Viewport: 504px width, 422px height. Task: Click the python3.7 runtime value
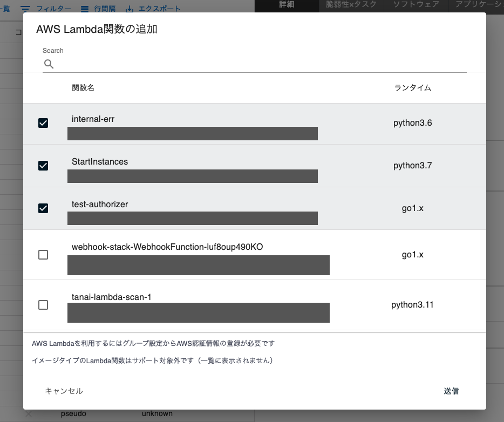click(x=413, y=166)
